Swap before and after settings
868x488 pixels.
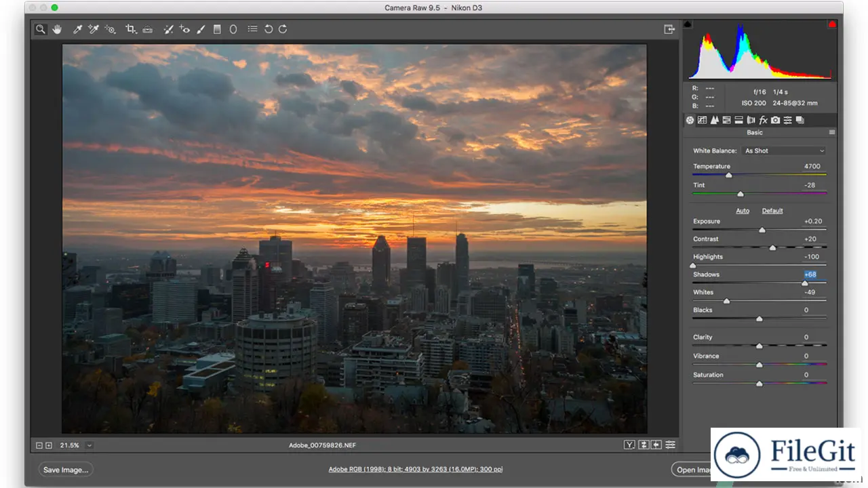click(644, 445)
